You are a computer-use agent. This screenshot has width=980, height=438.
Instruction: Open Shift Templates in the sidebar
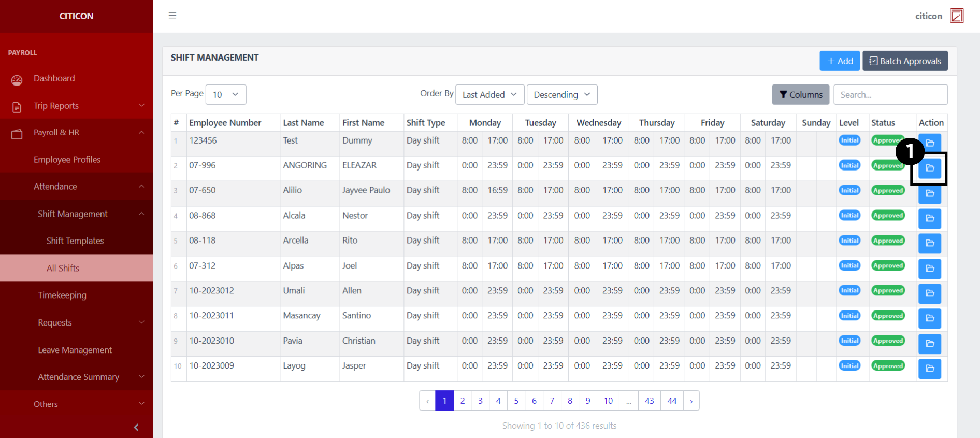[x=75, y=241]
